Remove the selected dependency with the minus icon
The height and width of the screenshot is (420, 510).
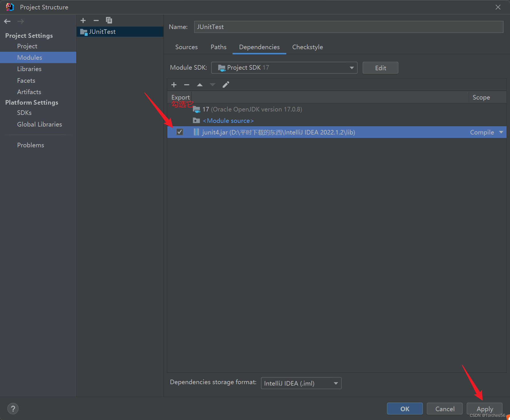pos(187,85)
